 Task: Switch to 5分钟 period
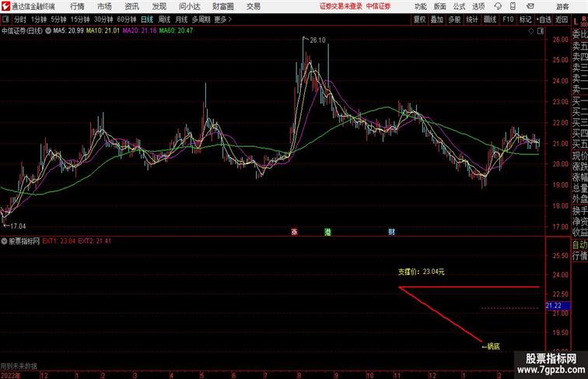(58, 19)
